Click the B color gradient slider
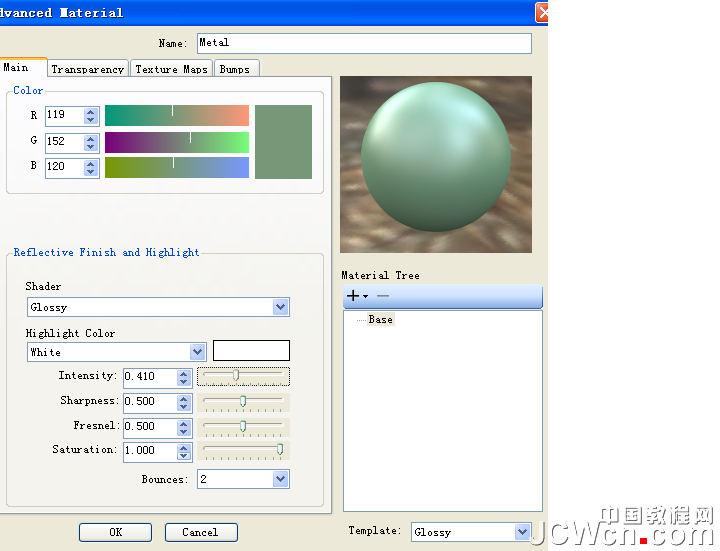 [177, 168]
